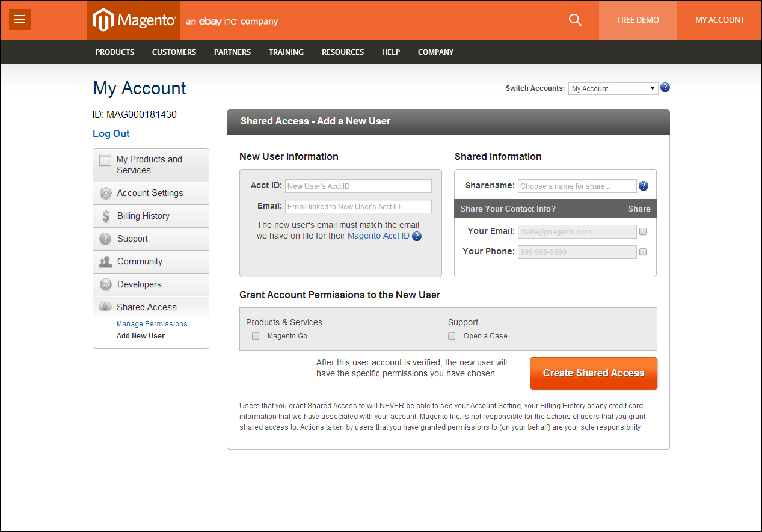Open MY ACCOUNT in header
The image size is (762, 532).
[x=720, y=20]
